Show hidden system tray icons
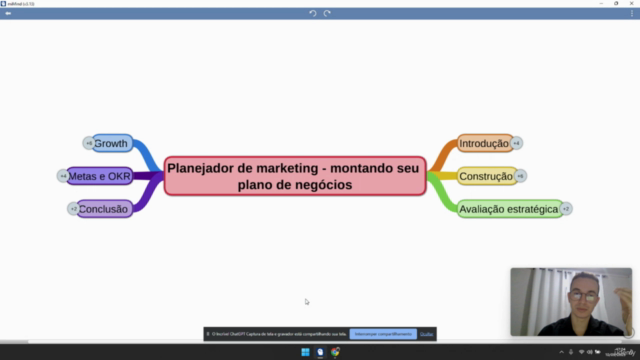Screen dimensions: 640x360 [562, 352]
